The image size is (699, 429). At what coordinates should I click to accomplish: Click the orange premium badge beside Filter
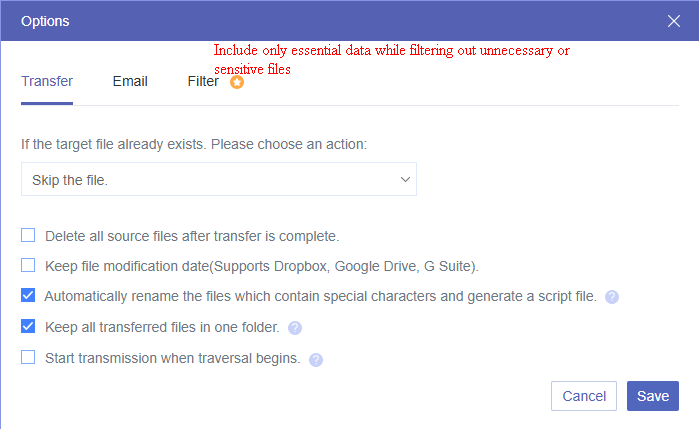[x=237, y=82]
